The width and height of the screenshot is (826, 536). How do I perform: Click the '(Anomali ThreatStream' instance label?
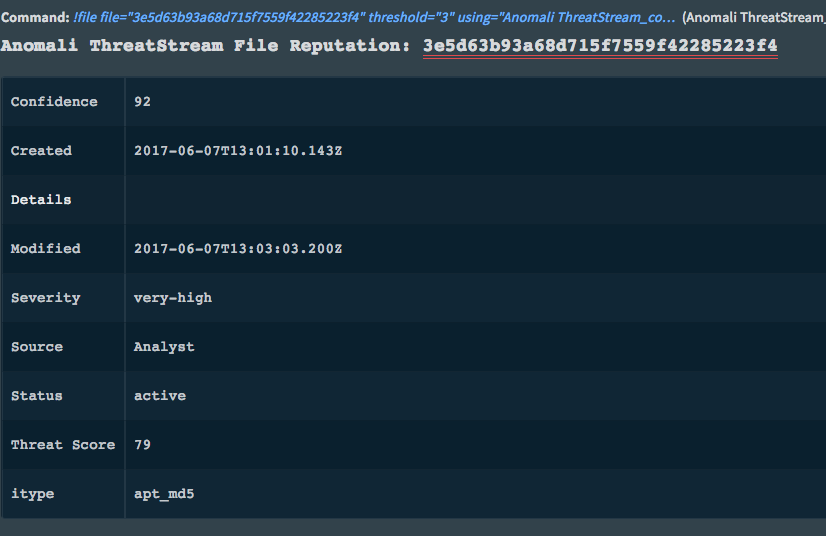(753, 19)
